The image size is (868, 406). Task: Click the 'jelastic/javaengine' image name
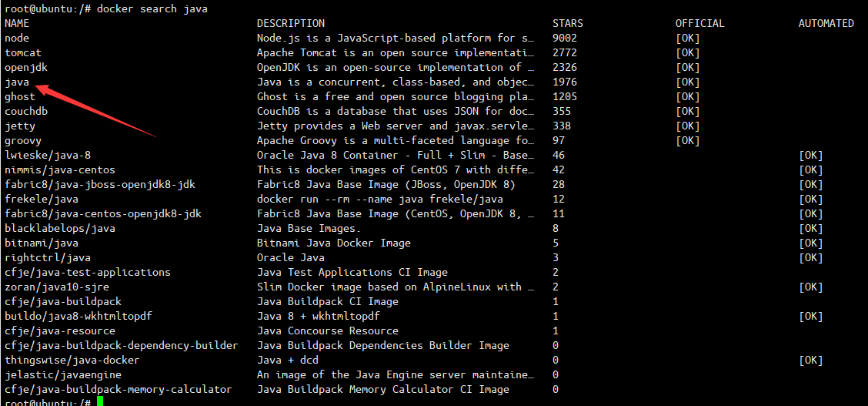pos(63,375)
